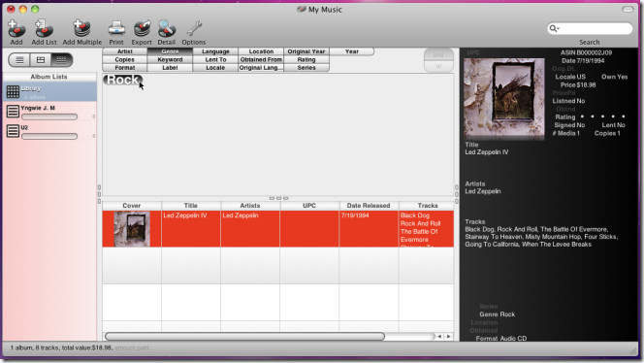644x363 pixels.
Task: Click the 'or' filter button
Action: coord(438,66)
